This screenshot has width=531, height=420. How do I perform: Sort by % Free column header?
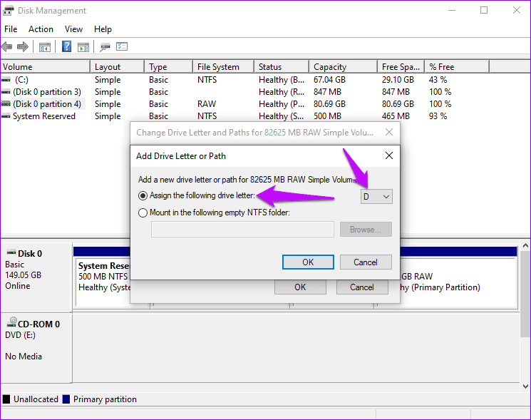(x=457, y=67)
